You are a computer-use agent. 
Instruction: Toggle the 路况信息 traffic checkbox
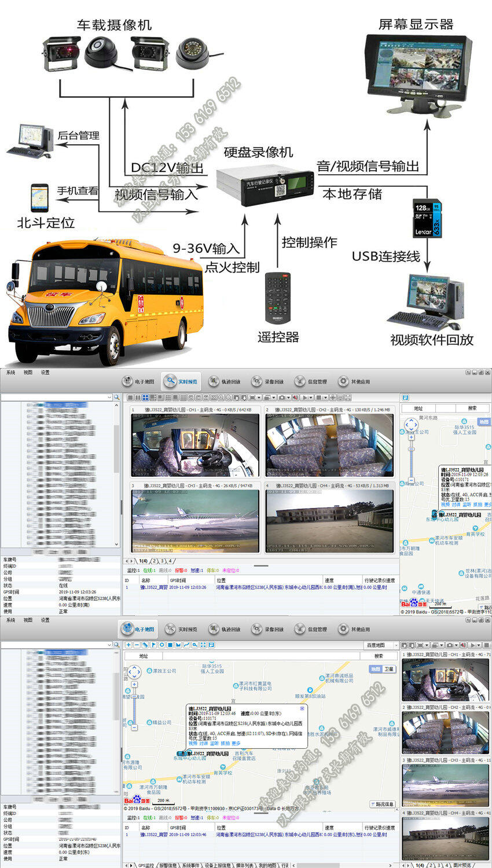click(373, 804)
